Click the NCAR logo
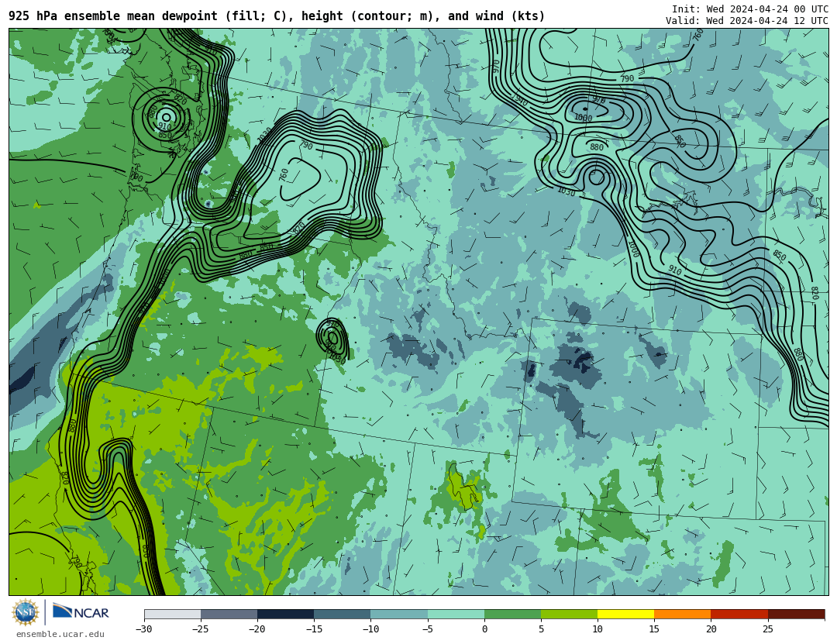Image resolution: width=837 pixels, height=644 pixels. click(81, 611)
